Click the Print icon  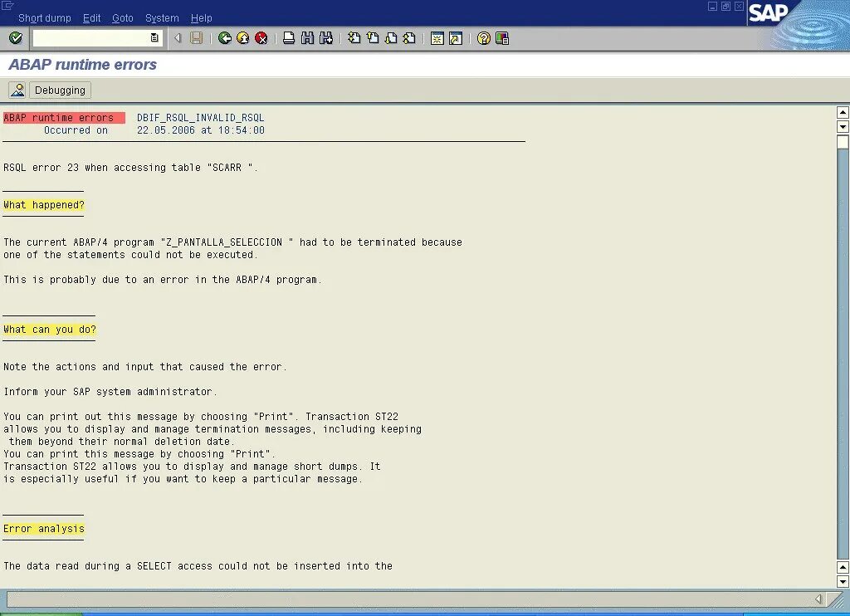289,38
